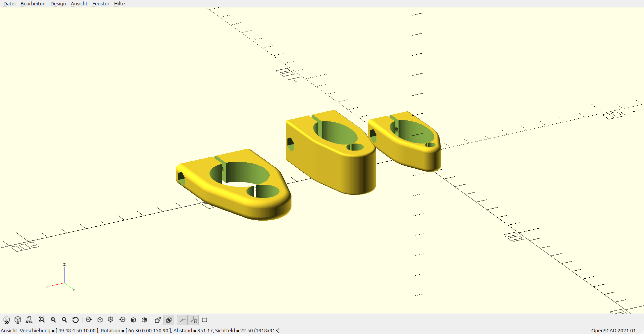Click the 'OpenSCAD 2021.01' version label

click(613, 331)
